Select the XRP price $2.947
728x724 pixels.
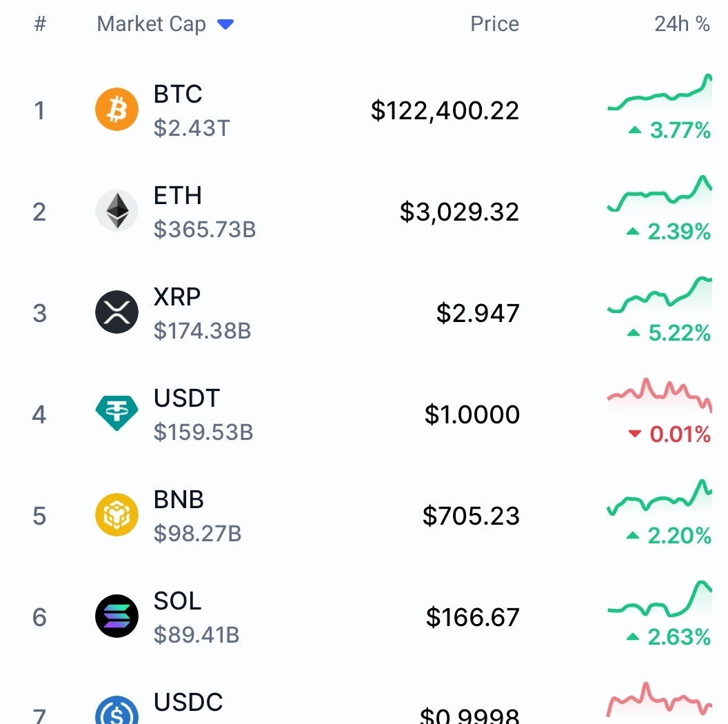click(478, 312)
